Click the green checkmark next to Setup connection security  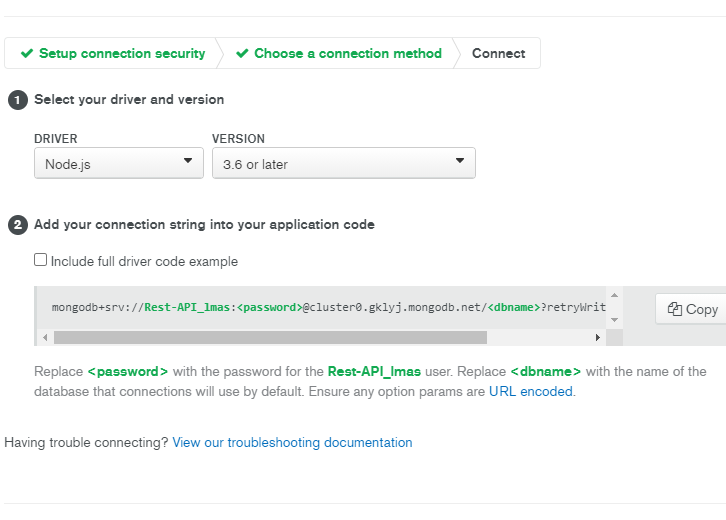(x=27, y=53)
